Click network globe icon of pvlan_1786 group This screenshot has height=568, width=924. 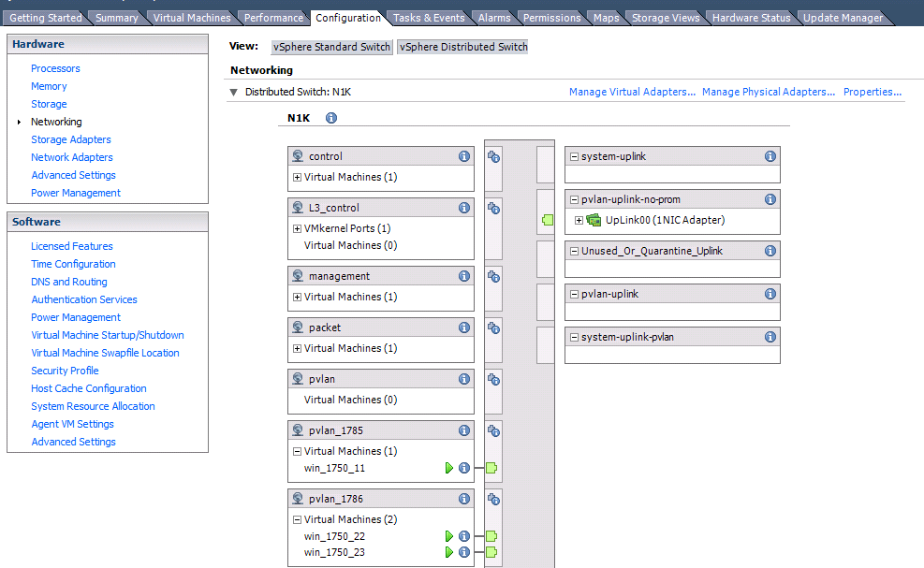coord(299,499)
